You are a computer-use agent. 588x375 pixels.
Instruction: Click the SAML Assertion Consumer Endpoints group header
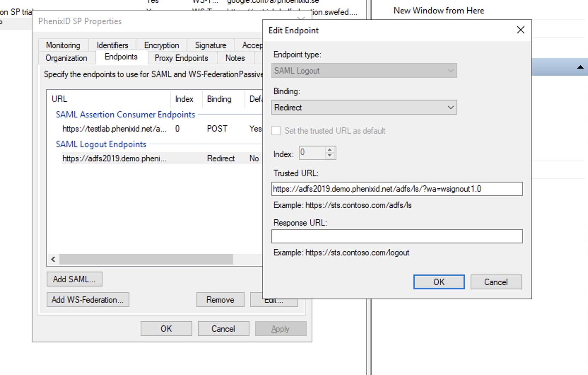click(125, 115)
